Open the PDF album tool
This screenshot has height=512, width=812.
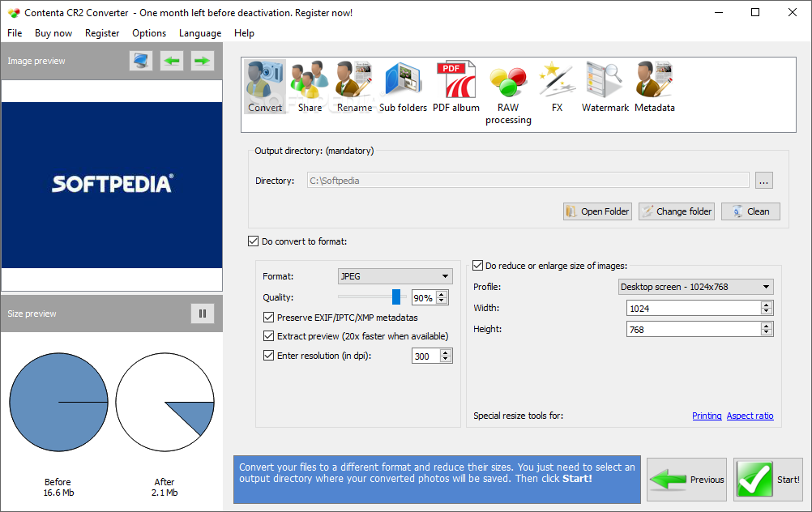[x=455, y=87]
